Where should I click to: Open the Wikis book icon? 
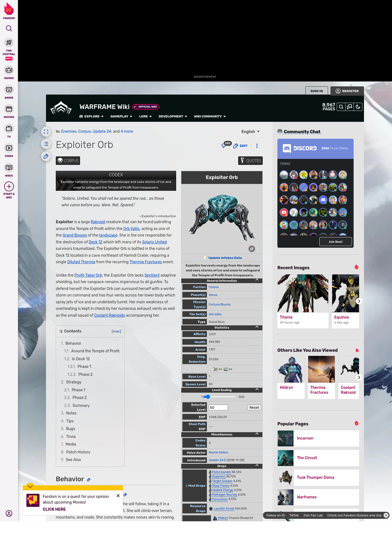coord(9,168)
